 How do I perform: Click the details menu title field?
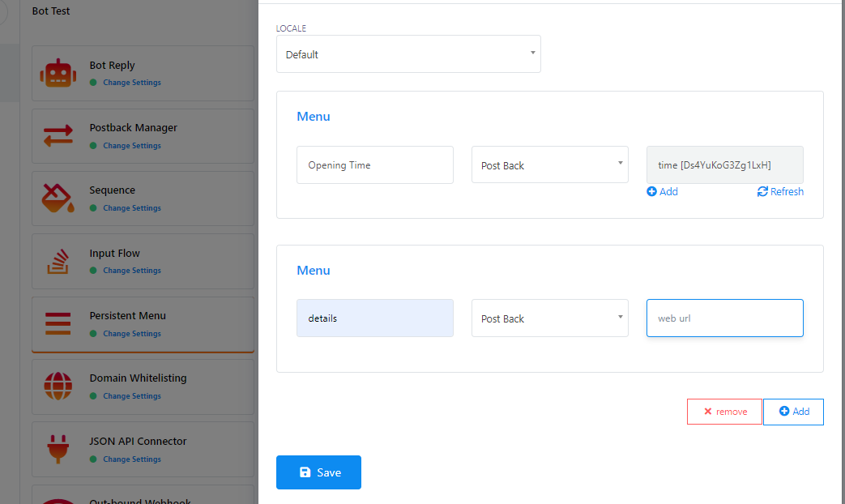point(374,318)
